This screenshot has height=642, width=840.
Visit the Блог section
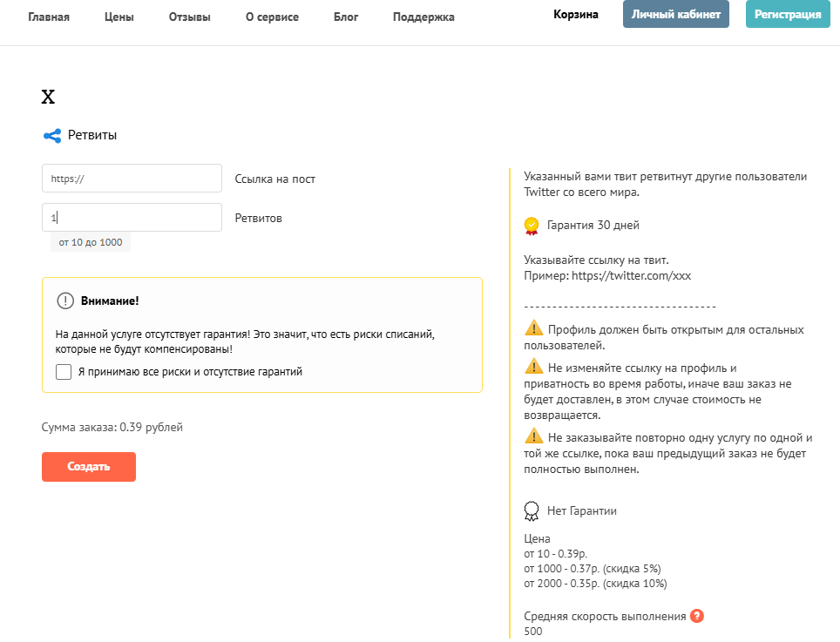[x=346, y=17]
